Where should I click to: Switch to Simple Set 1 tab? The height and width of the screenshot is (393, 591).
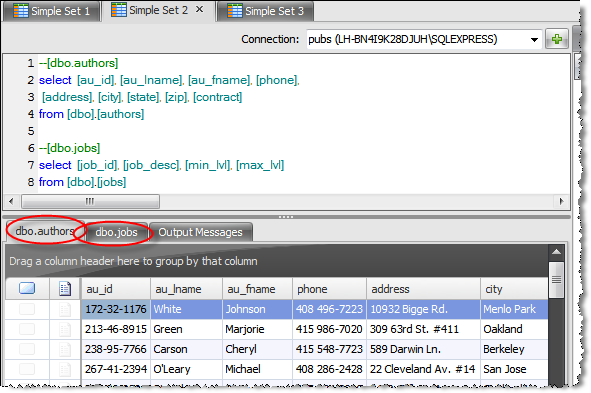(52, 11)
